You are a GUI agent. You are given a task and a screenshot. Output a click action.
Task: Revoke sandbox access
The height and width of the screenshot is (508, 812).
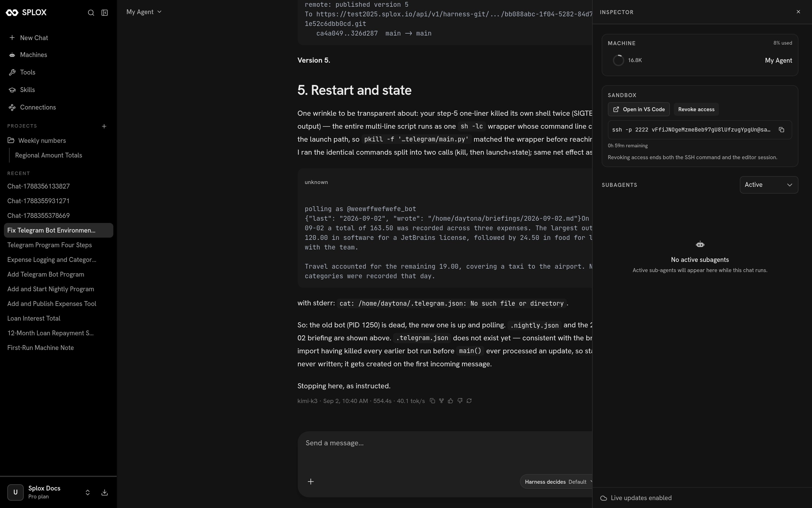click(x=696, y=110)
